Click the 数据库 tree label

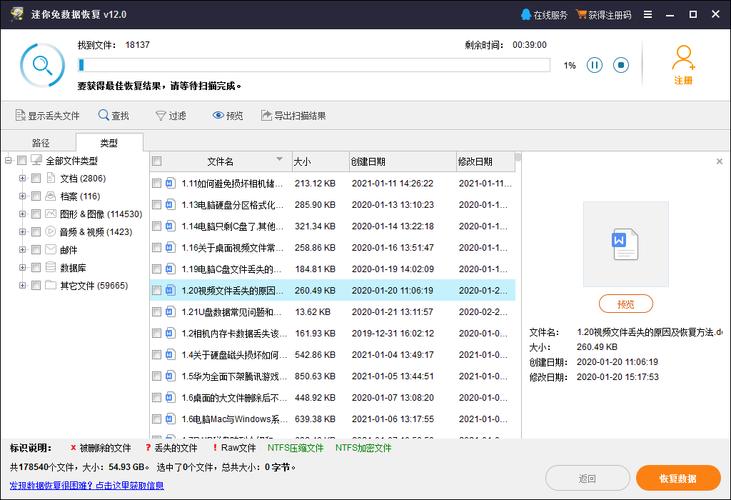(x=73, y=267)
